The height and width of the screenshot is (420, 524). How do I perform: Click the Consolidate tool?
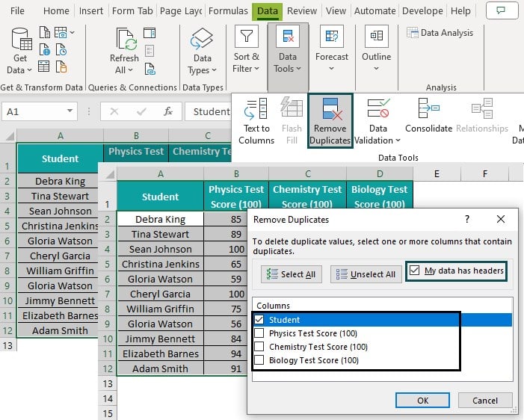pyautogui.click(x=428, y=115)
